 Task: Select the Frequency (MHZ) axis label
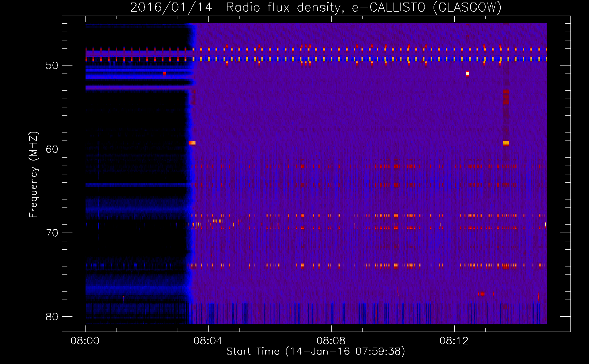[33, 175]
